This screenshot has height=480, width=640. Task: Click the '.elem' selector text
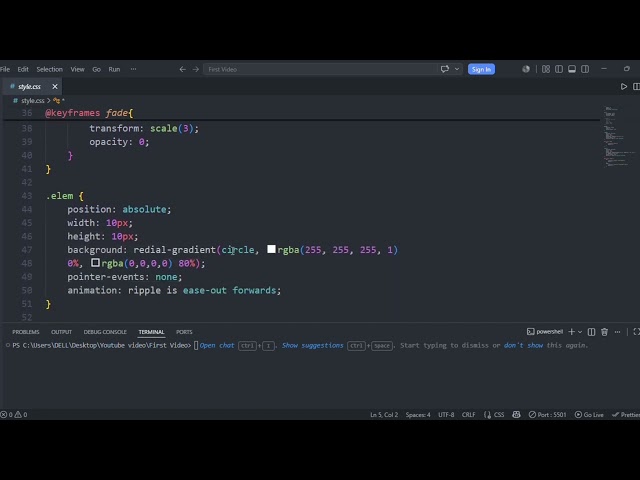[x=60, y=196]
